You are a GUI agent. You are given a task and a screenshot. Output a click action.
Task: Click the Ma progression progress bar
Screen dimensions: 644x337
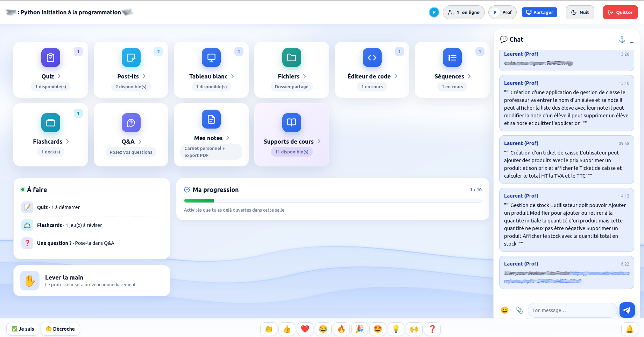333,201
